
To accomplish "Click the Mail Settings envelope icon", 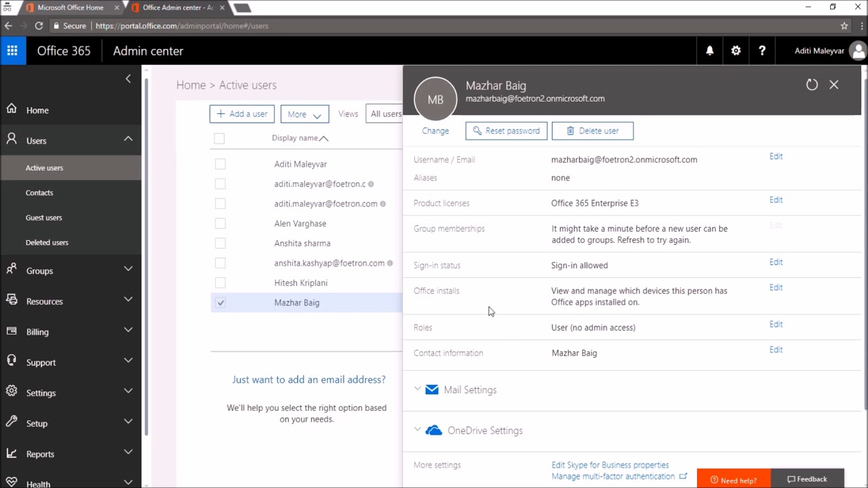I will click(432, 390).
